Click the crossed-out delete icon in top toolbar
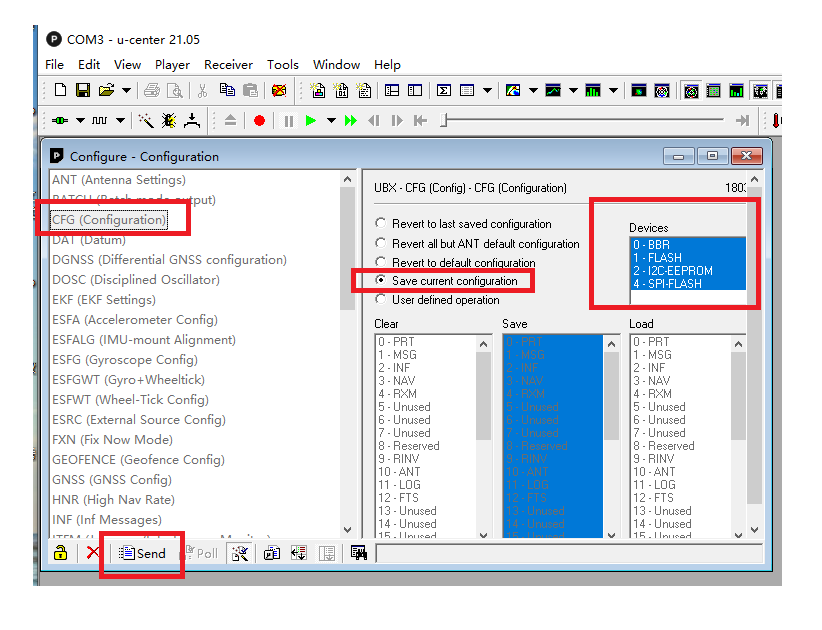The image size is (822, 630). [279, 90]
